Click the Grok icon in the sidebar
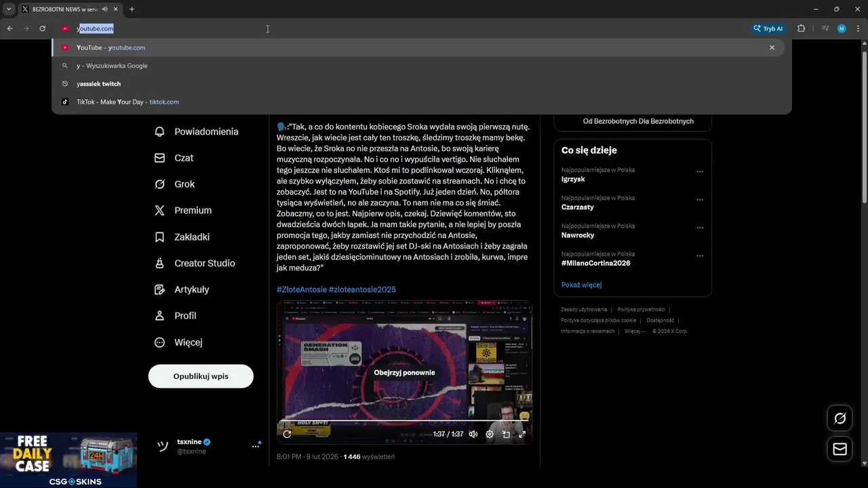Screen dimensions: 868x488 pos(159,184)
